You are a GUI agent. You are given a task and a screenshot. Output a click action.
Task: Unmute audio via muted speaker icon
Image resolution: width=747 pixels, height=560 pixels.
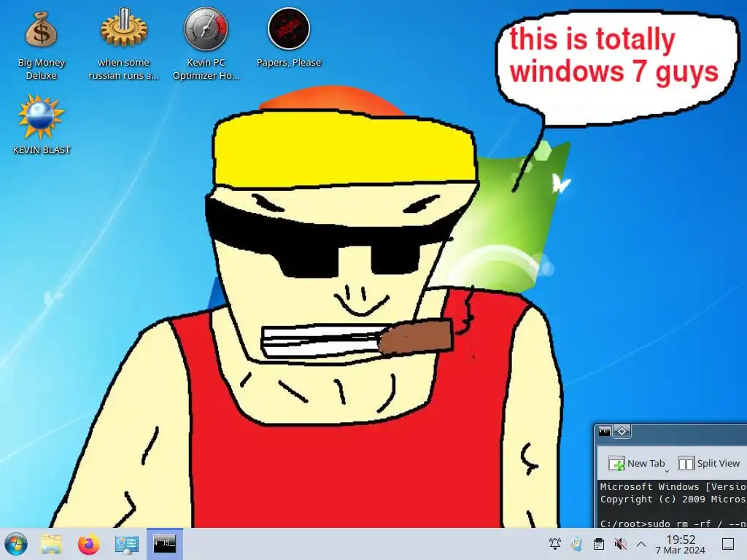[620, 544]
